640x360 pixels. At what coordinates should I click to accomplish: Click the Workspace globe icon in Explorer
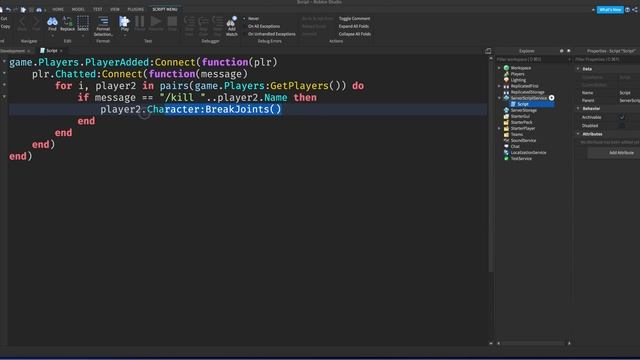(x=506, y=68)
